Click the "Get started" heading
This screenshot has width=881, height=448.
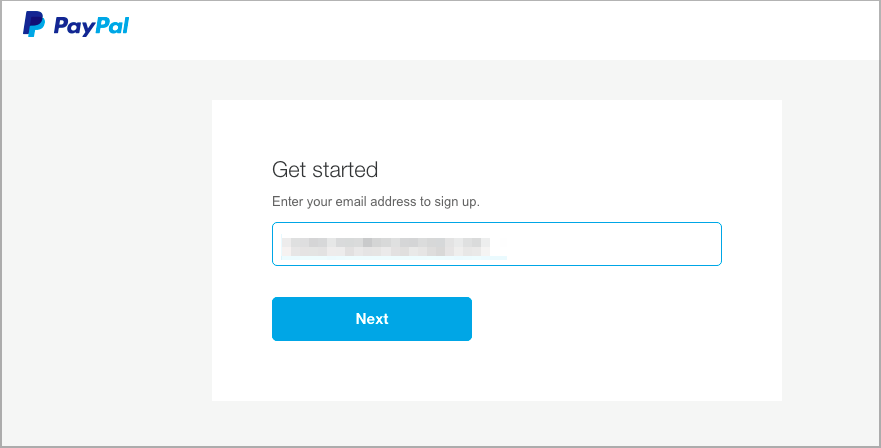325,169
